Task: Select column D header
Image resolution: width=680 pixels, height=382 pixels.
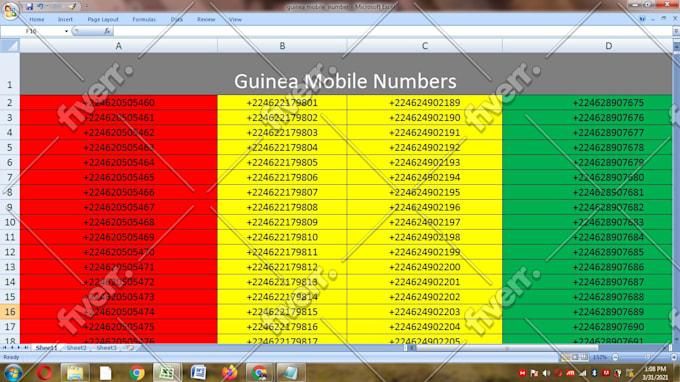Action: (587, 46)
